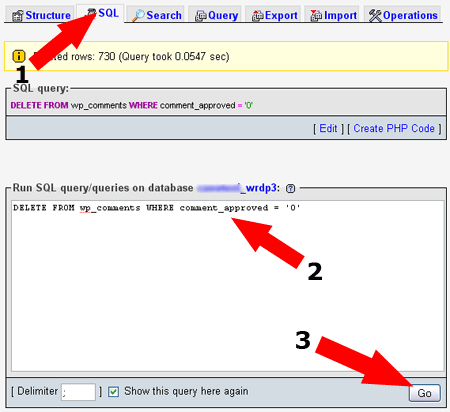The height and width of the screenshot is (412, 450).
Task: Click the Query tab icon
Action: coord(201,16)
